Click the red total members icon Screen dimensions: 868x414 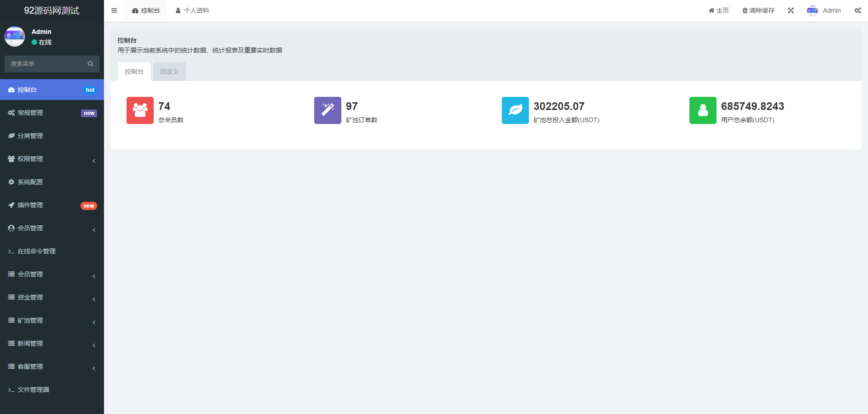pos(140,110)
